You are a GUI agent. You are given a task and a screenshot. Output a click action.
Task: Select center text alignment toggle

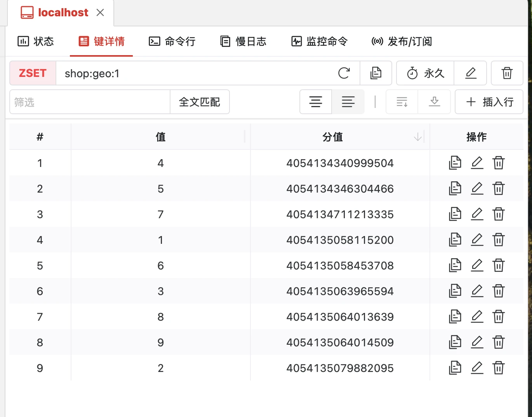(316, 102)
